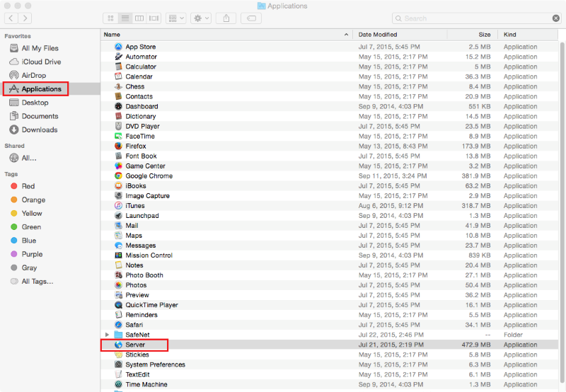Open the Action gear menu
566x392 pixels.
(201, 18)
